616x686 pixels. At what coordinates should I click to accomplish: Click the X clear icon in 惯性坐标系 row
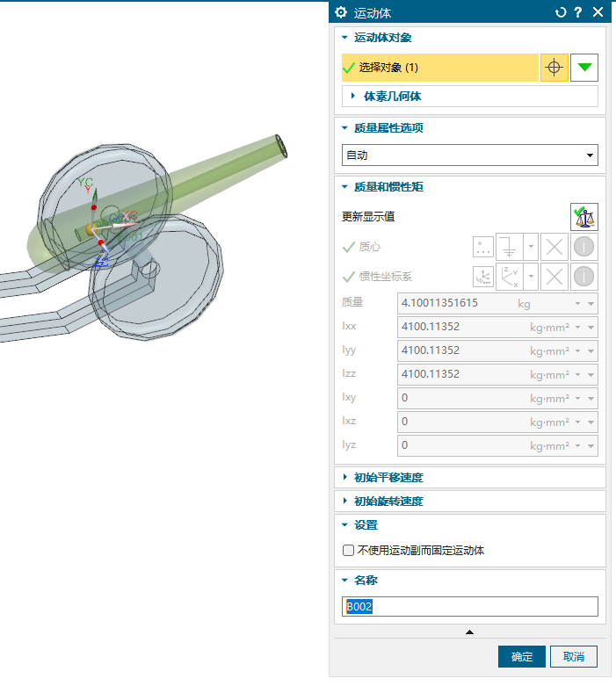pyautogui.click(x=554, y=277)
